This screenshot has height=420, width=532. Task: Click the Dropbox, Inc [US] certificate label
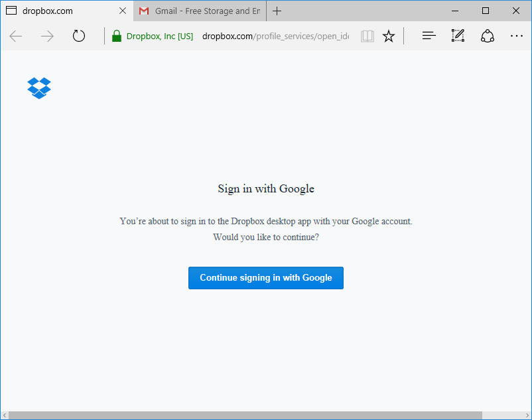(x=159, y=36)
